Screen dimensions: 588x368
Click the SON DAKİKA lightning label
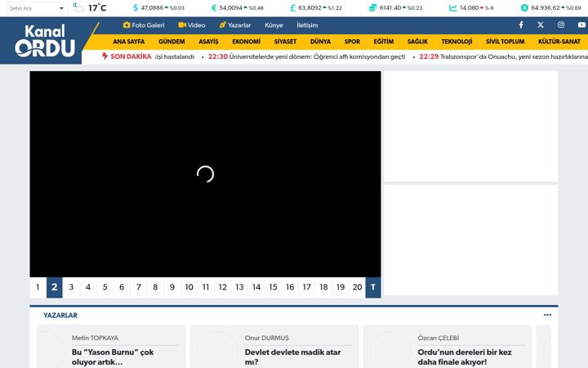click(x=127, y=56)
